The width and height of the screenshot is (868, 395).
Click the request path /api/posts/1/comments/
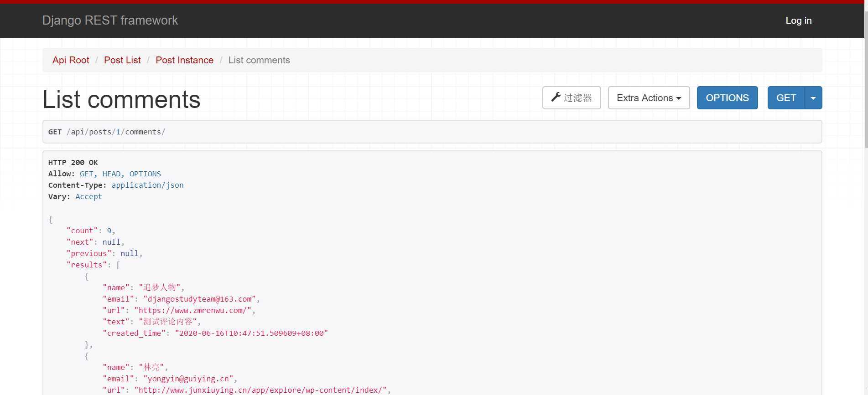click(x=116, y=132)
